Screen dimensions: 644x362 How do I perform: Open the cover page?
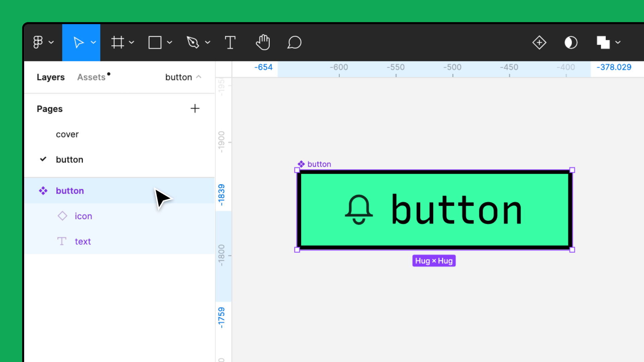coord(67,134)
